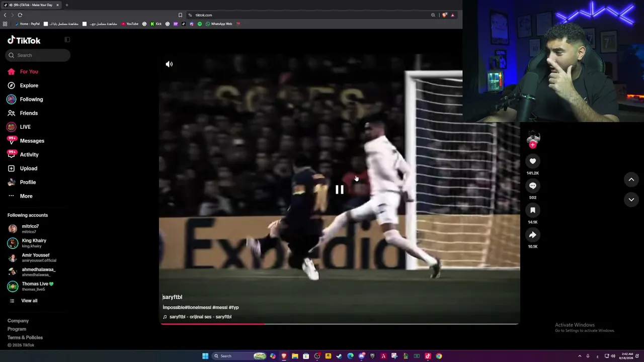Go to your Profile
This screenshot has height=362, width=644.
coord(22,182)
